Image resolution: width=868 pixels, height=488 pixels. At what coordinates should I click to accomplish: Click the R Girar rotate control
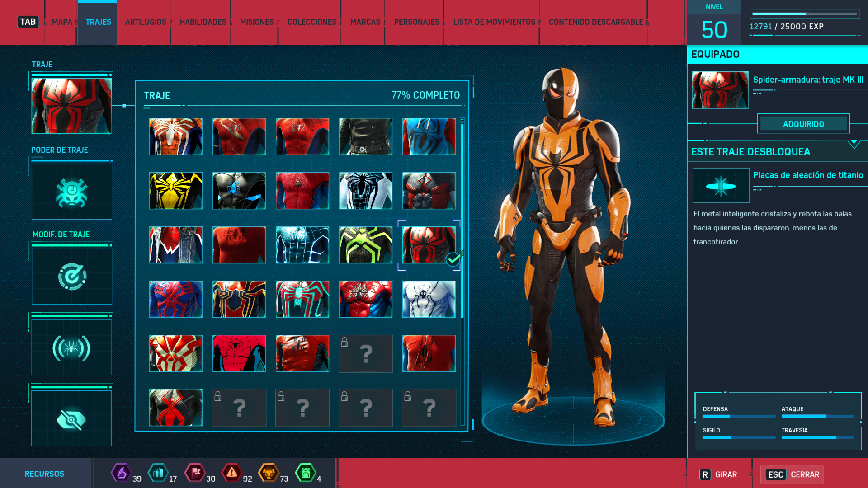718,474
